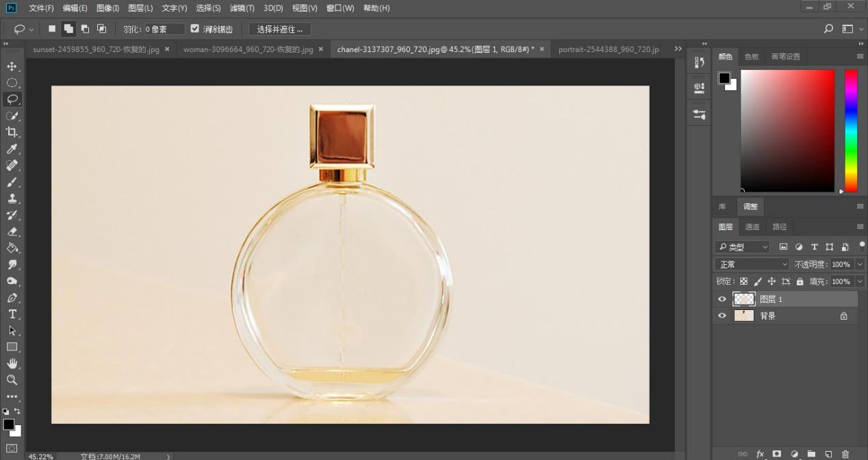Select the Eyedropper tool

(x=12, y=149)
